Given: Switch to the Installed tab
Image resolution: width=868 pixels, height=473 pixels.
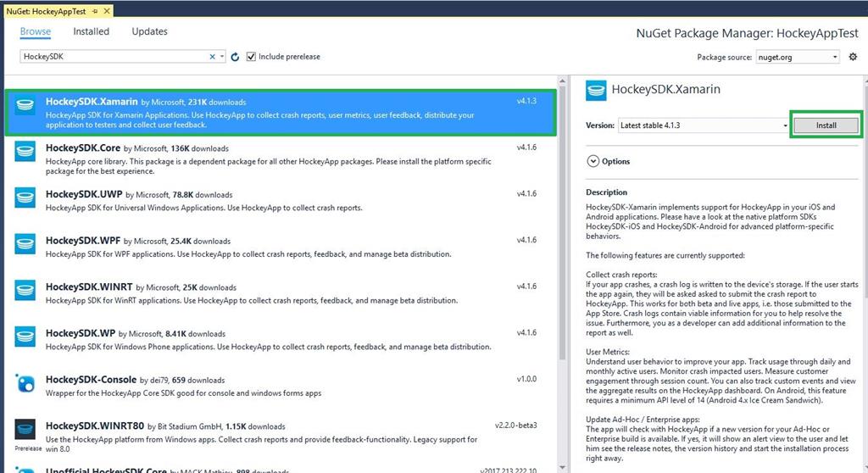Looking at the screenshot, I should point(92,31).
